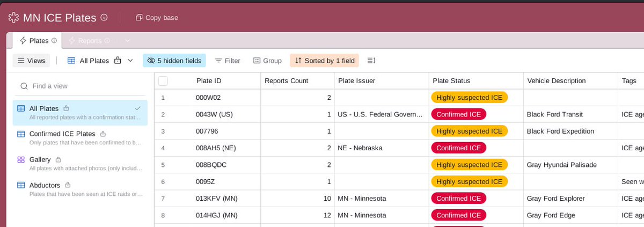Open info icon on Reports tab
This screenshot has height=227, width=644.
click(107, 41)
